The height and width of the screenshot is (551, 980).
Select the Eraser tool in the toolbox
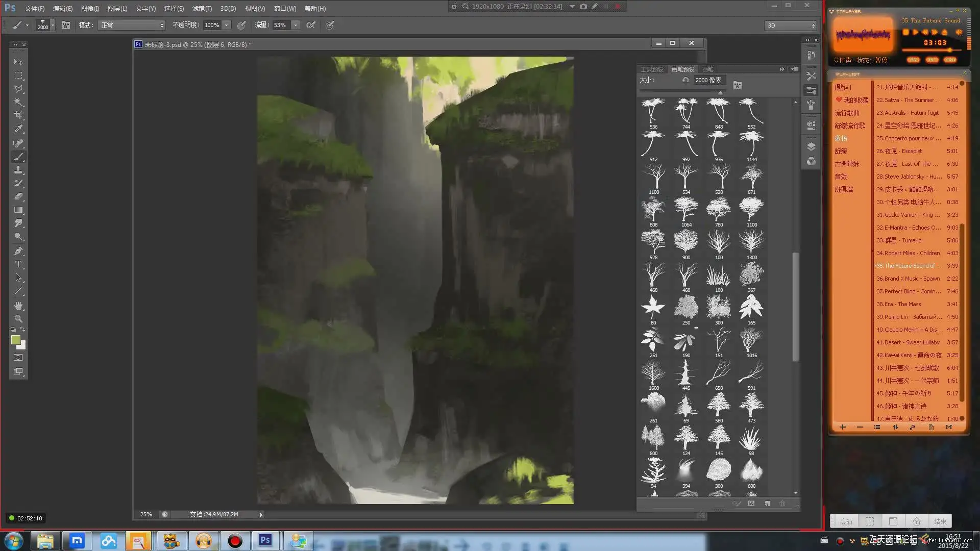click(18, 196)
